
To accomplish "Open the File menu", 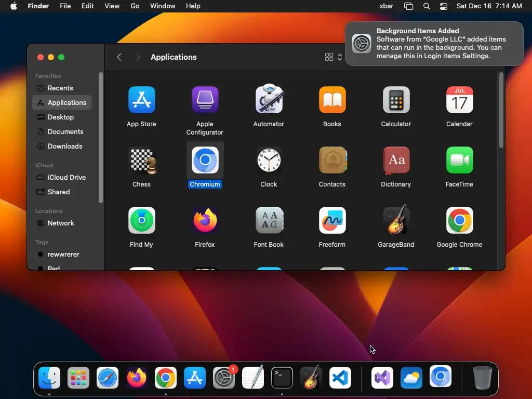I will [65, 6].
